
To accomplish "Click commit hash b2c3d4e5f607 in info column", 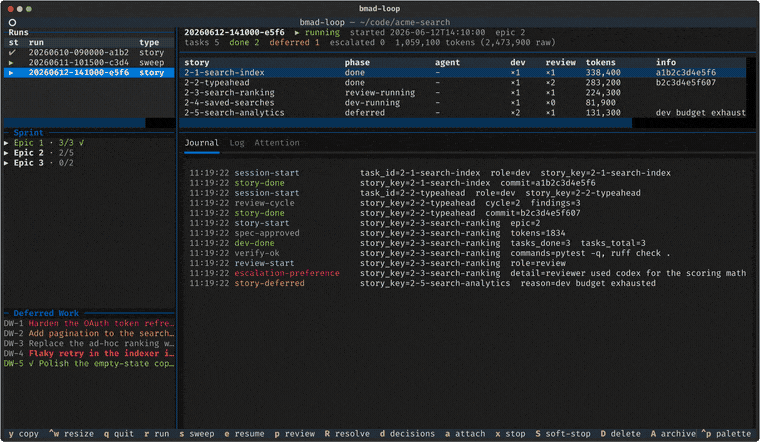I will pos(686,83).
